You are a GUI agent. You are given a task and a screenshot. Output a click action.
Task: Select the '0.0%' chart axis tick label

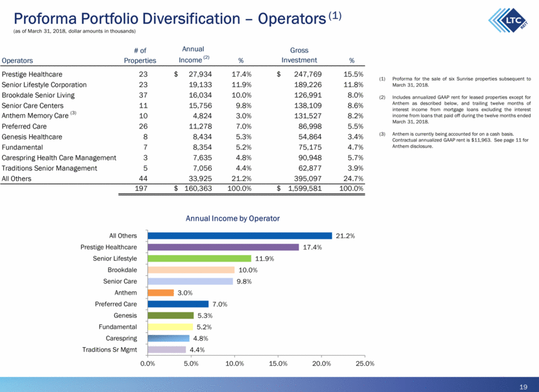click(148, 363)
